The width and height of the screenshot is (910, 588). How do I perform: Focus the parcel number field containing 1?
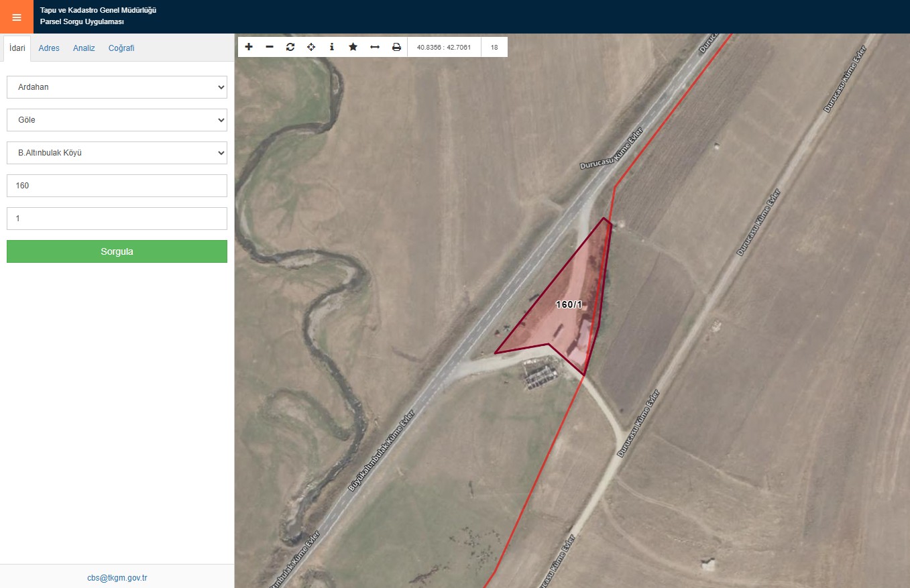(117, 219)
